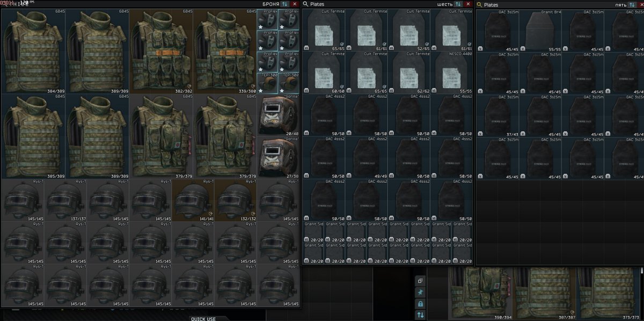Select the stash armor with 373/373 durability
This screenshot has width=644, height=321.
(609, 294)
